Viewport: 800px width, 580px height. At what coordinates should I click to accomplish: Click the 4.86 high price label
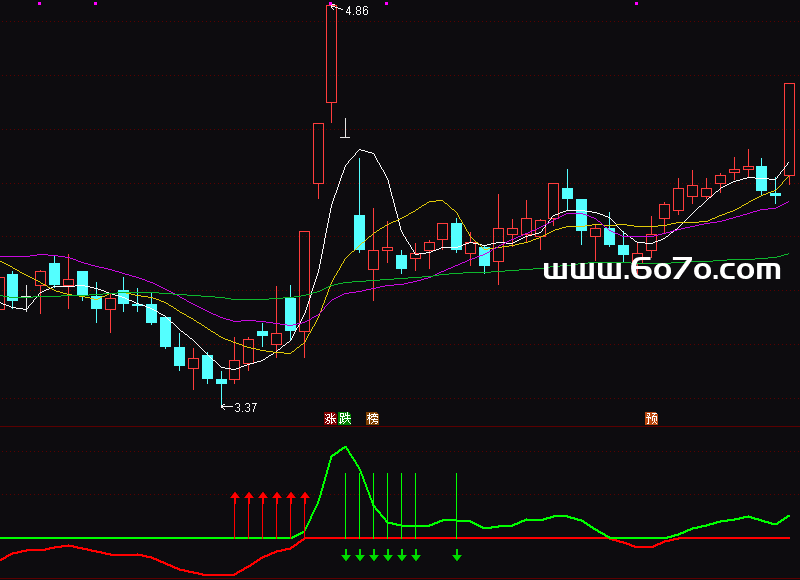click(x=357, y=11)
